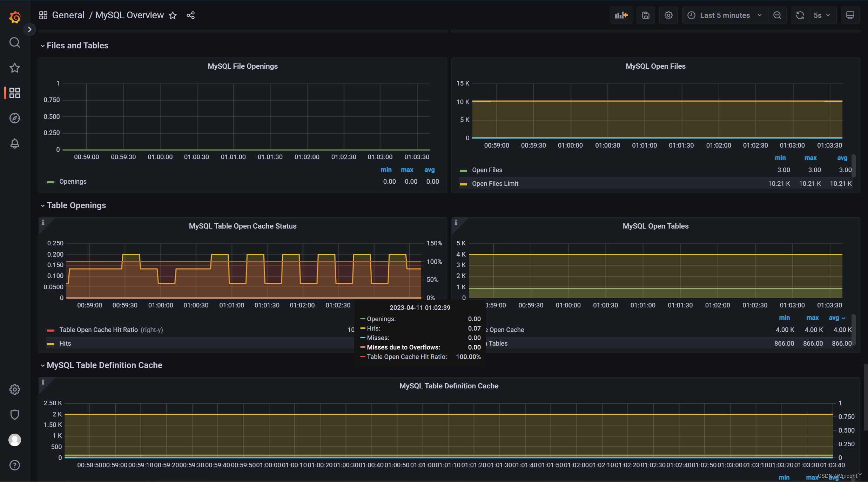Open the search dashboards icon
The image size is (868, 482).
pyautogui.click(x=15, y=42)
